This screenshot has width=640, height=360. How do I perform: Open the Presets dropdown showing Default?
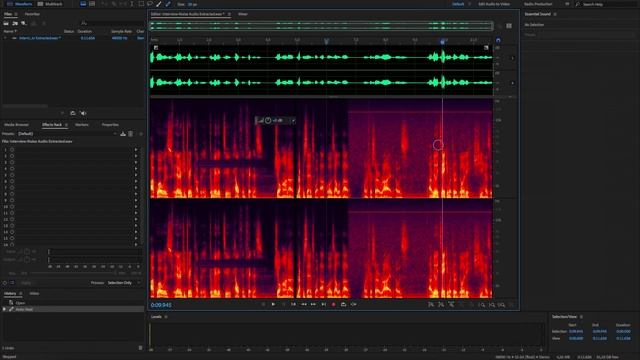pos(67,133)
